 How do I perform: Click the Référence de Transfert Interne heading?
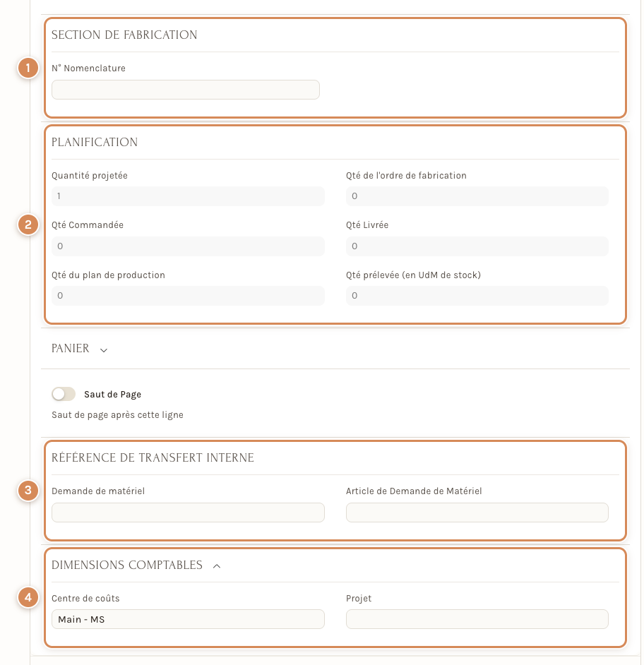(153, 457)
